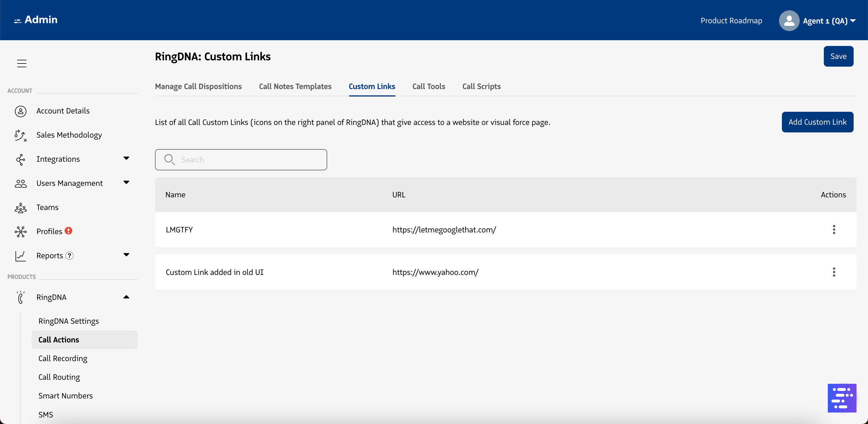Collapse the RingDNA products section
The width and height of the screenshot is (868, 424).
pyautogui.click(x=126, y=297)
